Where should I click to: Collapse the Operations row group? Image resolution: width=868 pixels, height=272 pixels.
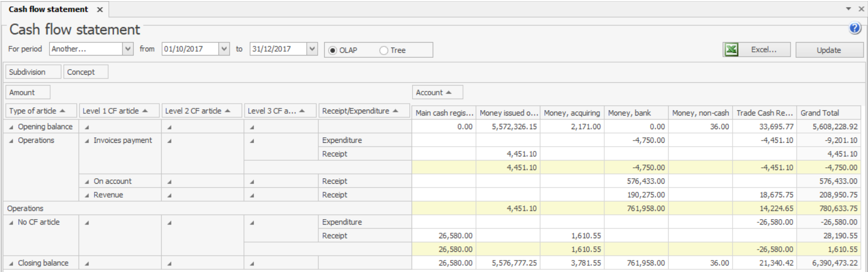11,141
